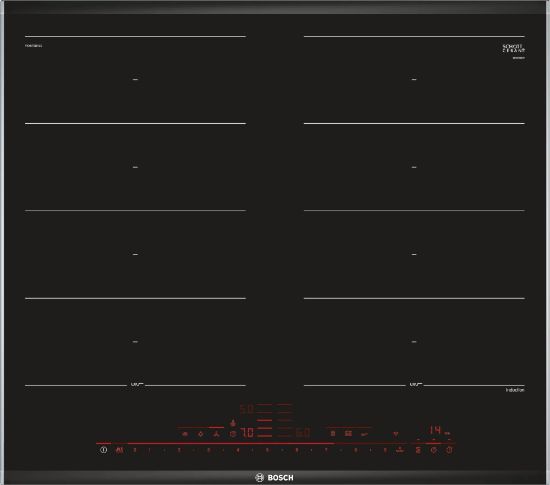The height and width of the screenshot is (485, 550).
Task: Select power level 9 on the heat scale
Action: coord(385,450)
